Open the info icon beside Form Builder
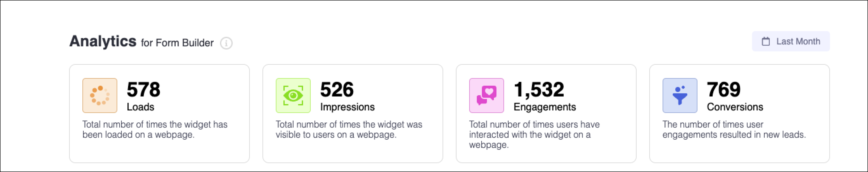868x172 pixels. coord(226,43)
